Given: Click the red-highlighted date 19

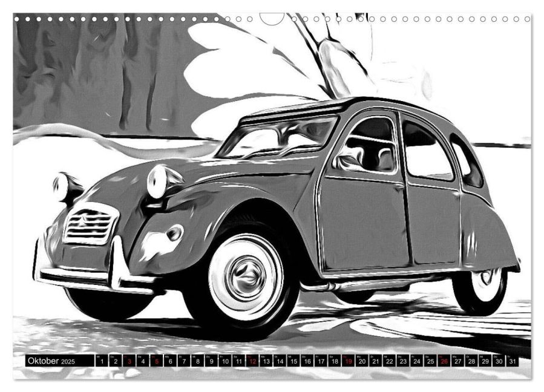Looking at the screenshot, I should [349, 361].
